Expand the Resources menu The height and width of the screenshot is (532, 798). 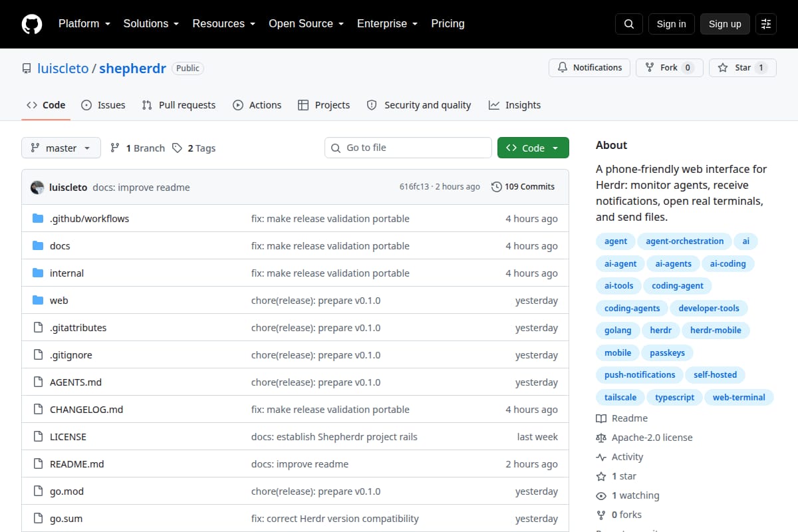pos(224,23)
